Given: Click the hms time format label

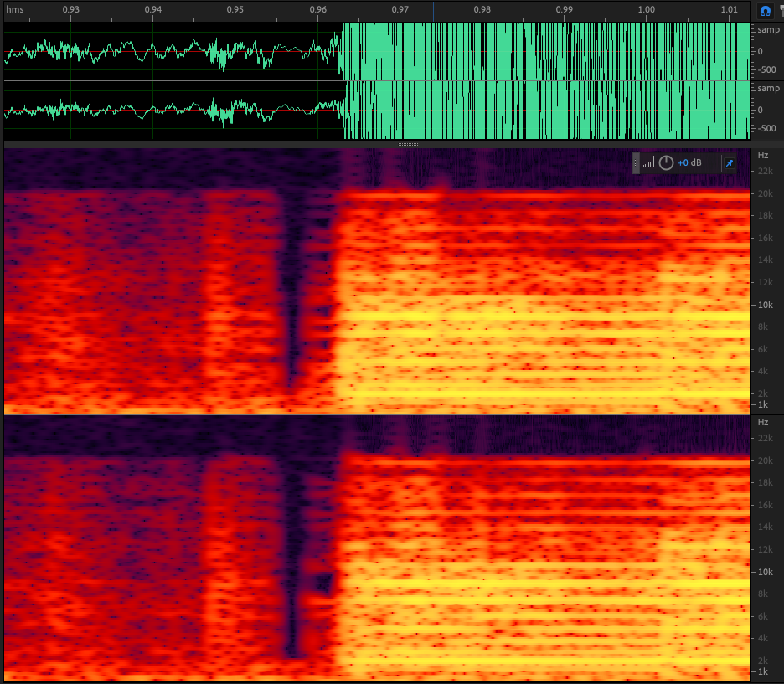Looking at the screenshot, I should coord(13,11).
